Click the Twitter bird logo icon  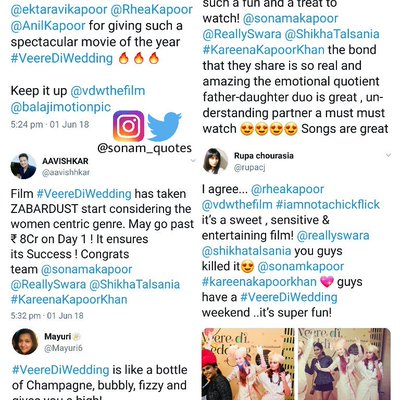(164, 126)
